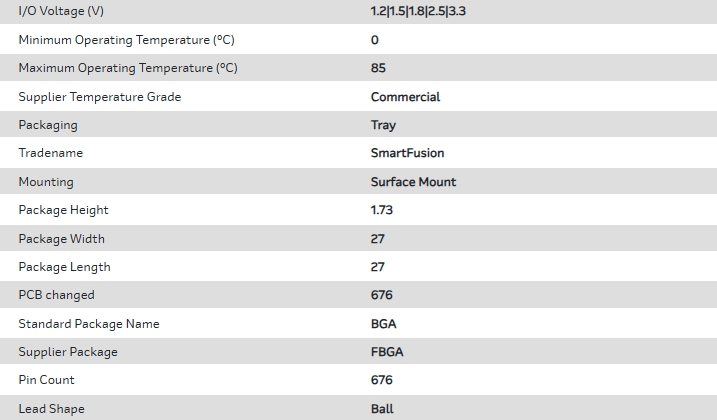Screen dimensions: 717x420
Task: Click the Tradename row label
Action: [50, 153]
